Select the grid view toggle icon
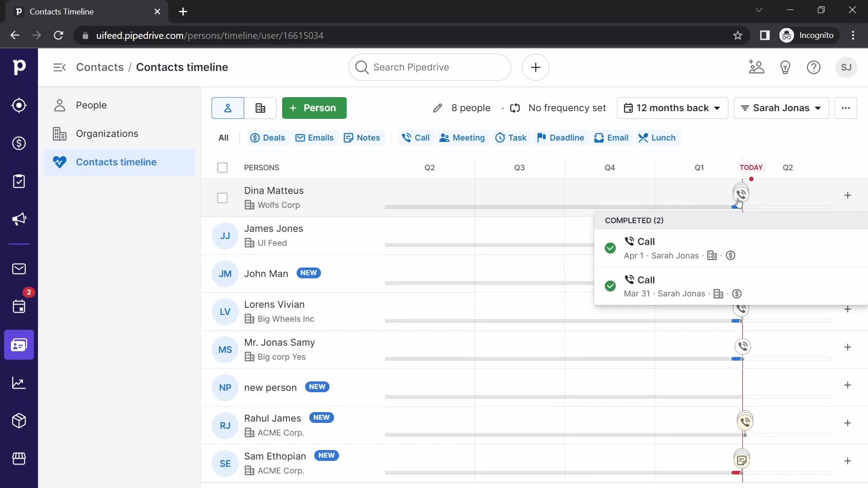The height and width of the screenshot is (488, 868). point(260,108)
